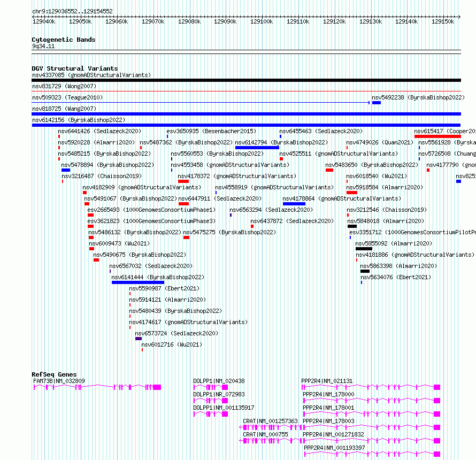Click nsv4174617 gnomAD variant label
The width and height of the screenshot is (476, 460).
coord(188,322)
